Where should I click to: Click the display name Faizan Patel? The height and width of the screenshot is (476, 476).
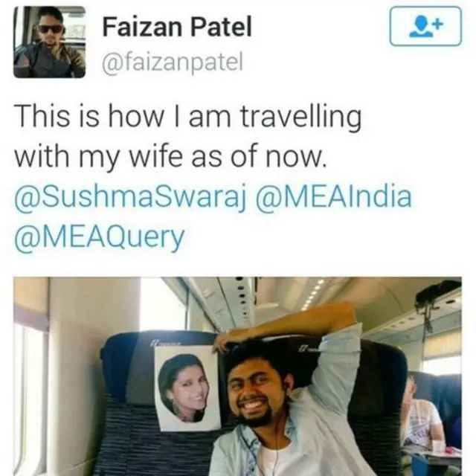tap(177, 27)
